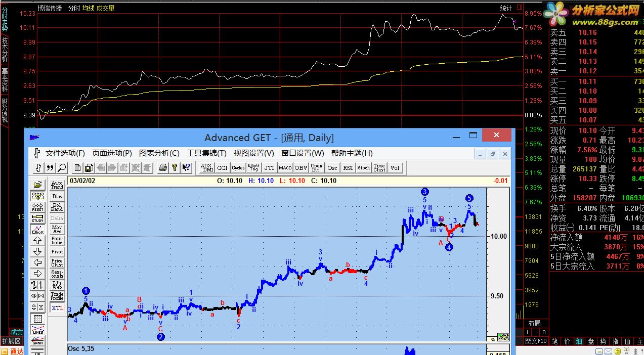Click the 统计 button in background chart
The image size is (644, 355).
pyautogui.click(x=506, y=8)
